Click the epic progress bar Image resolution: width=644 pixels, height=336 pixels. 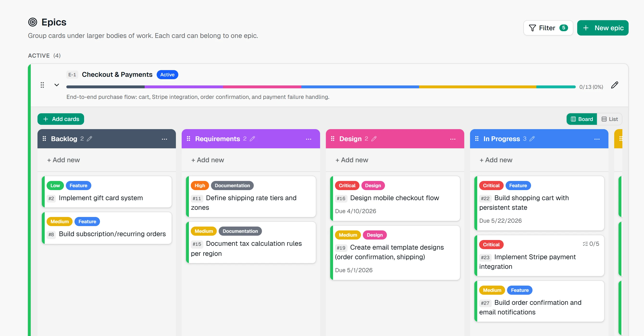[321, 87]
